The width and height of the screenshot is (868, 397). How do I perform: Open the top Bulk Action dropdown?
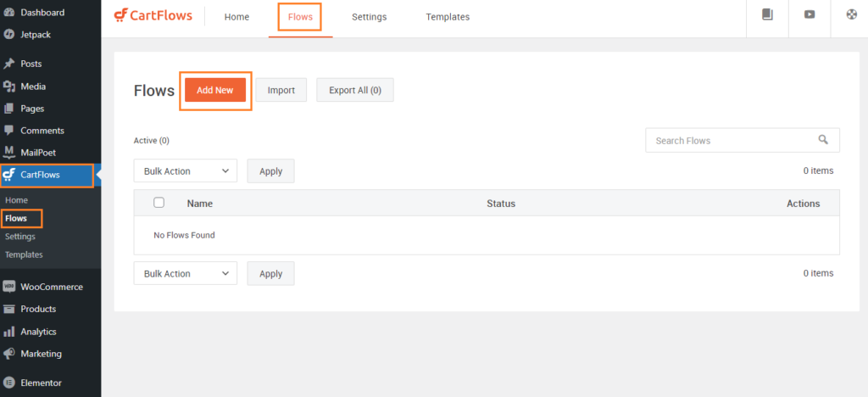pos(186,171)
